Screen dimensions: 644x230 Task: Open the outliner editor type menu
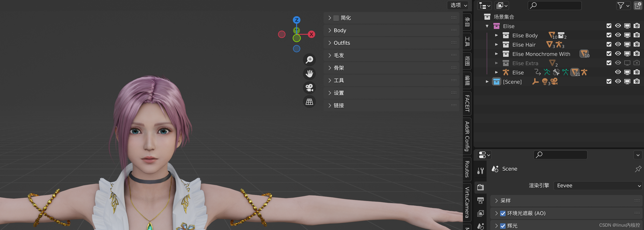[484, 5]
